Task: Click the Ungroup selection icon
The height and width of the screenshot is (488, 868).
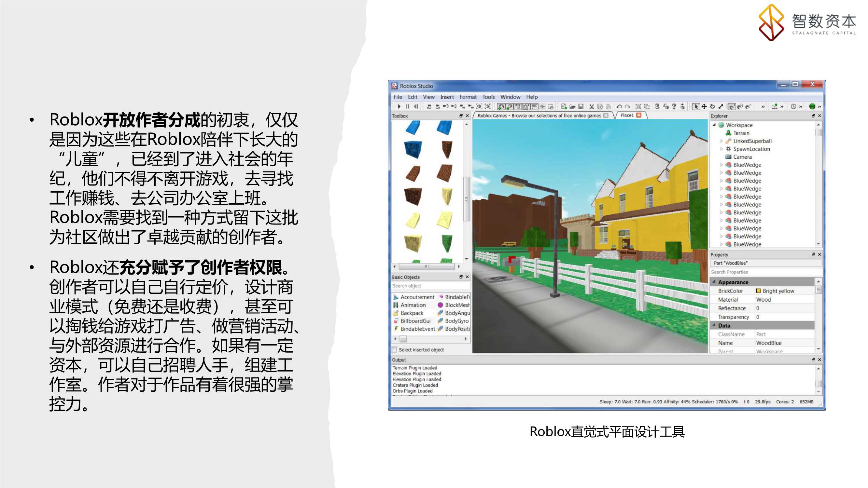Action: (x=647, y=107)
